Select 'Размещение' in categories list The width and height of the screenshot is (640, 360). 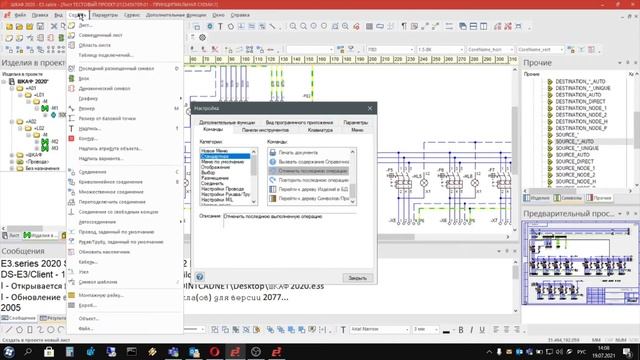(215, 178)
